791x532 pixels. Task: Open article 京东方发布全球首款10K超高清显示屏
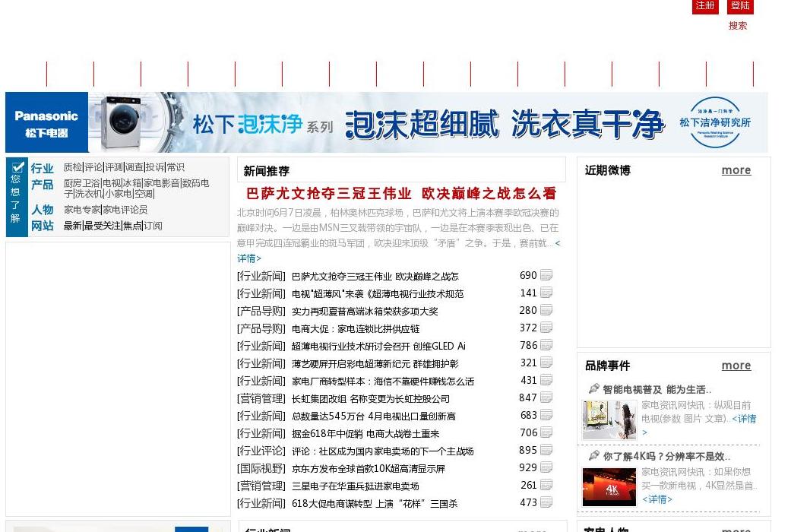(369, 469)
